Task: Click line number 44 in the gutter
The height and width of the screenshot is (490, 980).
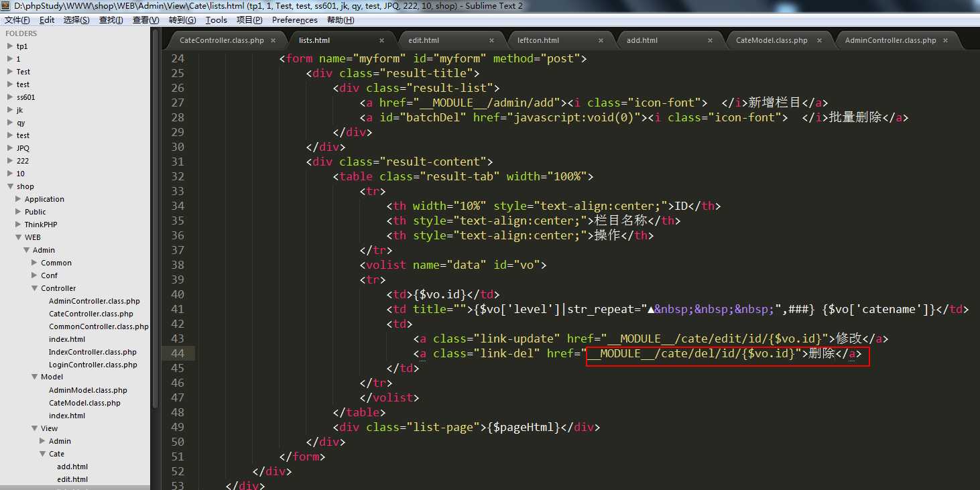Action: point(177,353)
